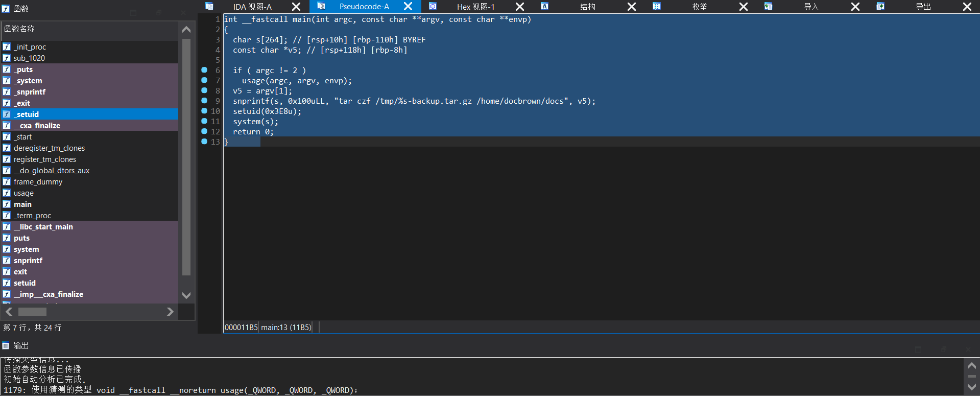Select the bold puts import entry

(x=89, y=238)
